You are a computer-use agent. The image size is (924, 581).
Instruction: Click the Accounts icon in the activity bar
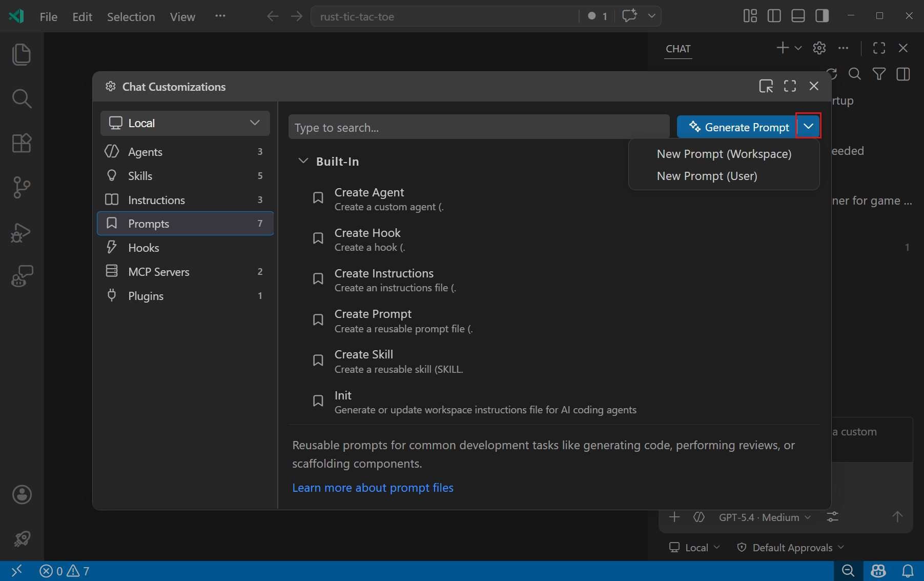[22, 495]
